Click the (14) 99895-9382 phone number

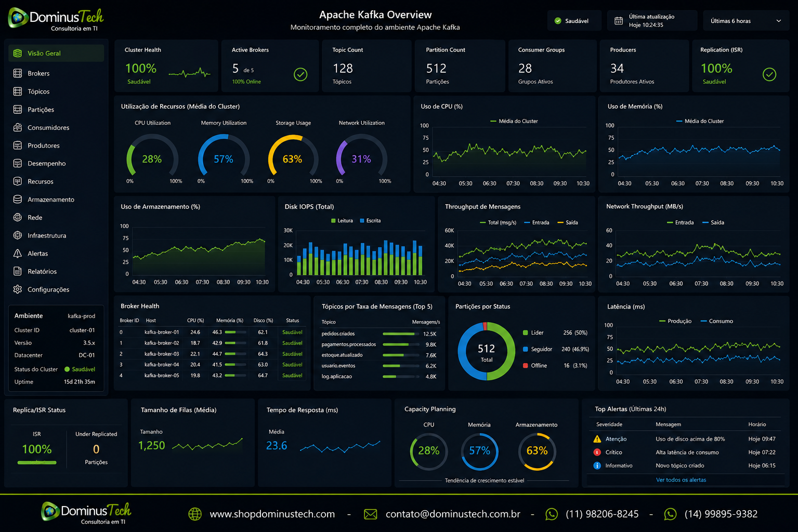click(721, 514)
